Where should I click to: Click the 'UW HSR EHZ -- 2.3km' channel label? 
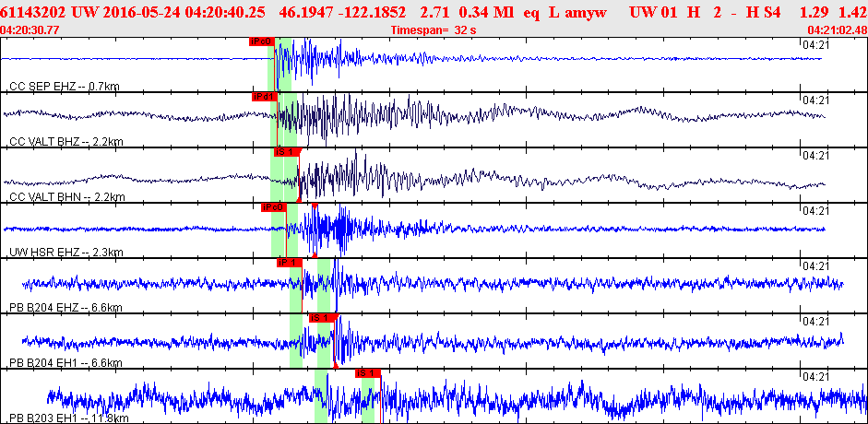[66, 252]
